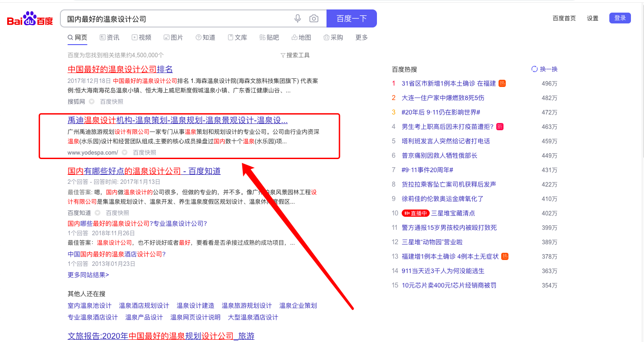Viewport: 644px width, 342px height.
Task: Click 百度快照 next to 百度知道 source
Action: point(118,213)
